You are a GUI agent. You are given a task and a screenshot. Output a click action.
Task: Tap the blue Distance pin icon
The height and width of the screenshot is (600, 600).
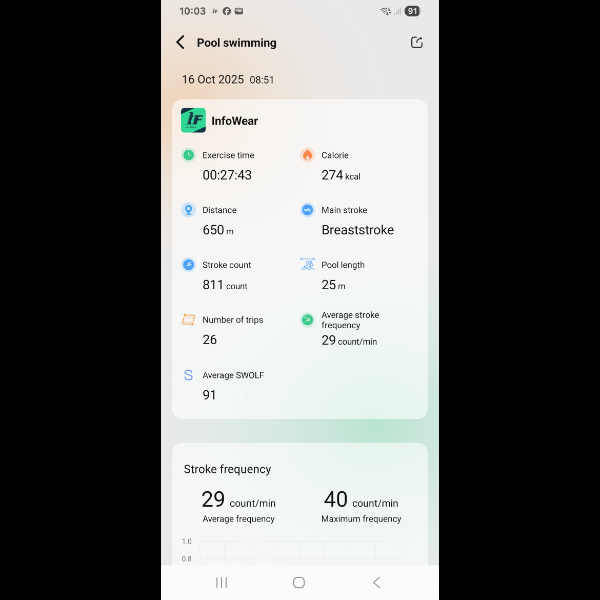click(188, 210)
